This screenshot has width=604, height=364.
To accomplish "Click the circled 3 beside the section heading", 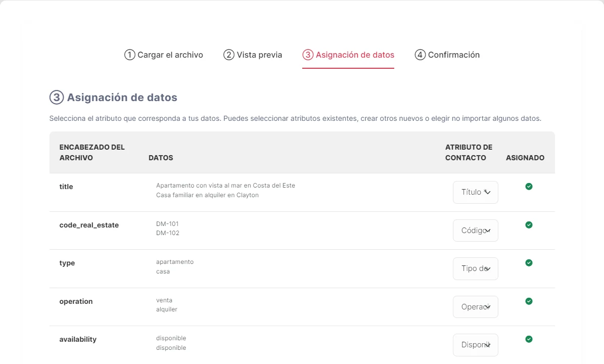I will pyautogui.click(x=57, y=98).
